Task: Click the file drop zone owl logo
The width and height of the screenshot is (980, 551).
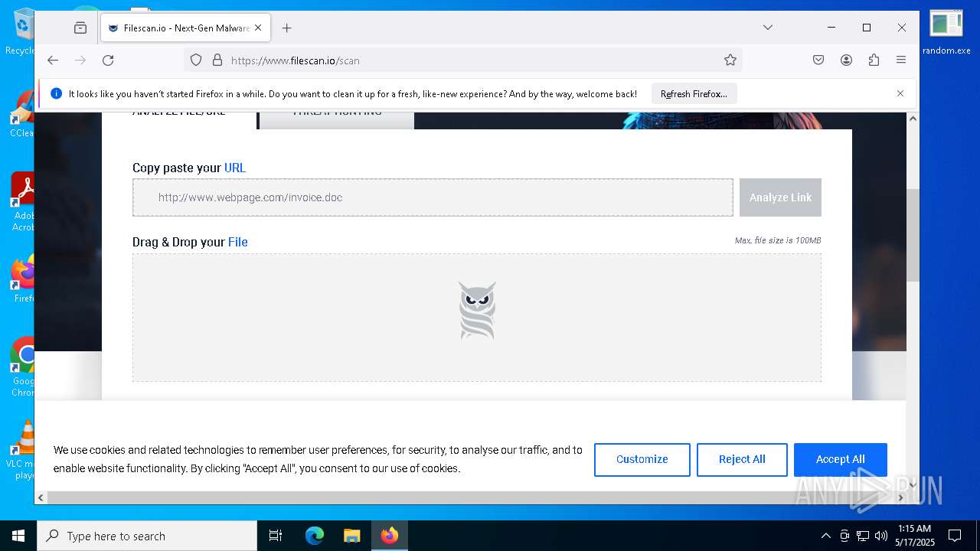Action: point(477,311)
